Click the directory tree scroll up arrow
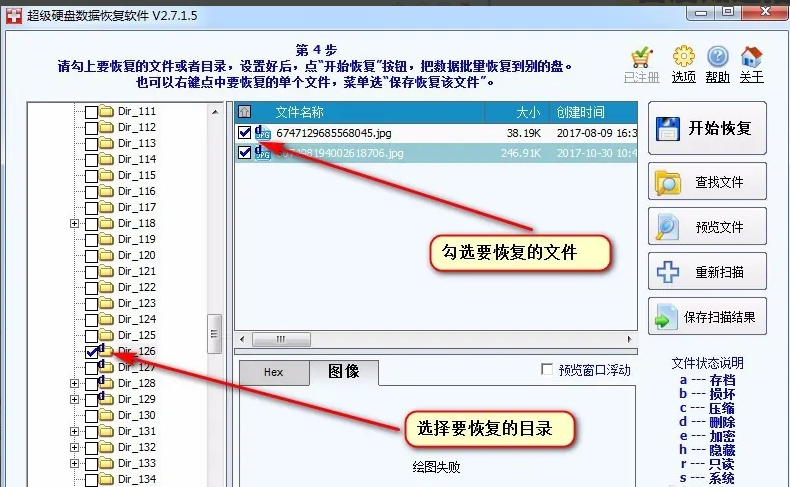Screen dimensions: 790x487 point(215,112)
